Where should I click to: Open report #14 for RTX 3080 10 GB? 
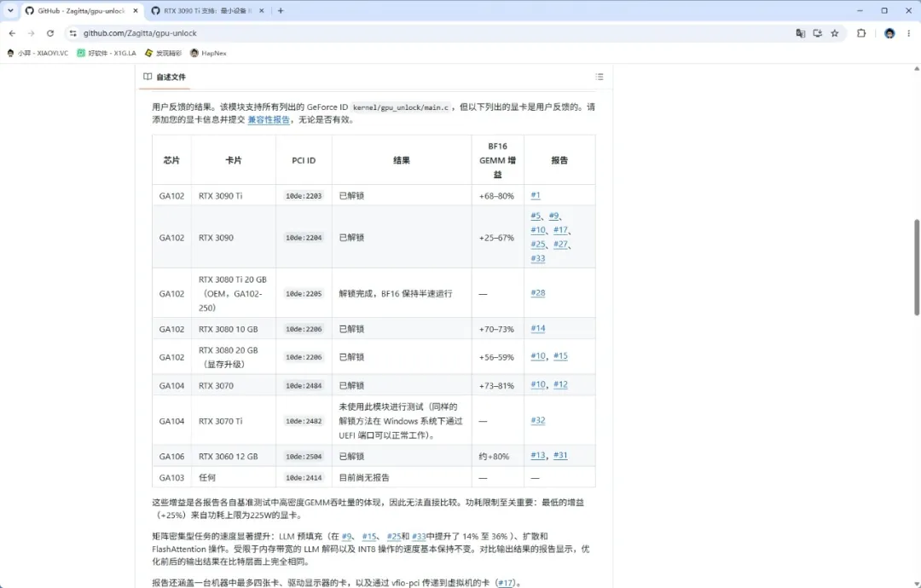[x=537, y=329]
